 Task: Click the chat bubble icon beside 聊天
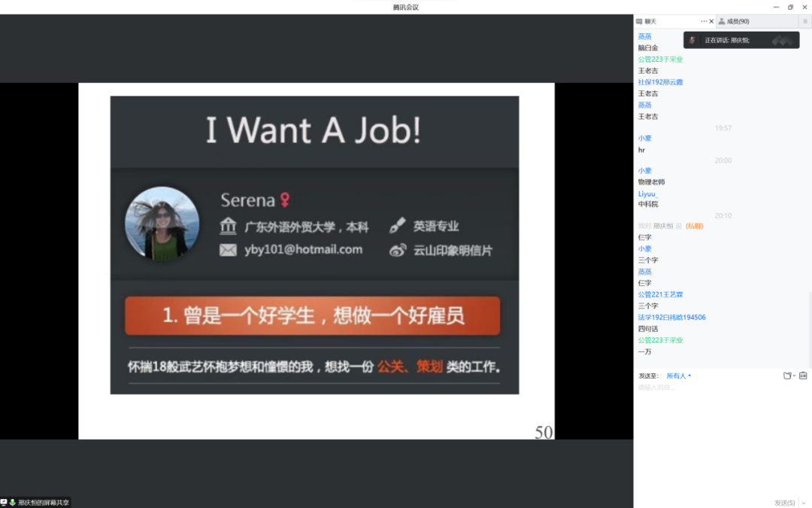click(x=639, y=22)
